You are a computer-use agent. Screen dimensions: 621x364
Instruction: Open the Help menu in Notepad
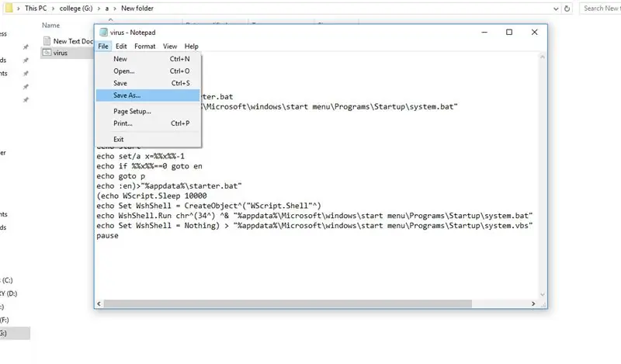[x=191, y=47]
